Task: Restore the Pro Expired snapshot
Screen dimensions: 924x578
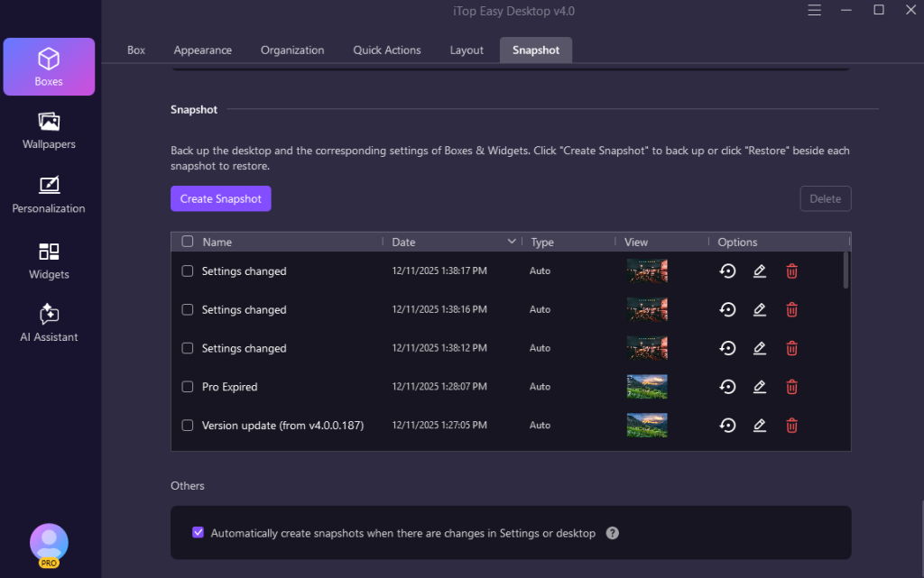Action: tap(727, 387)
